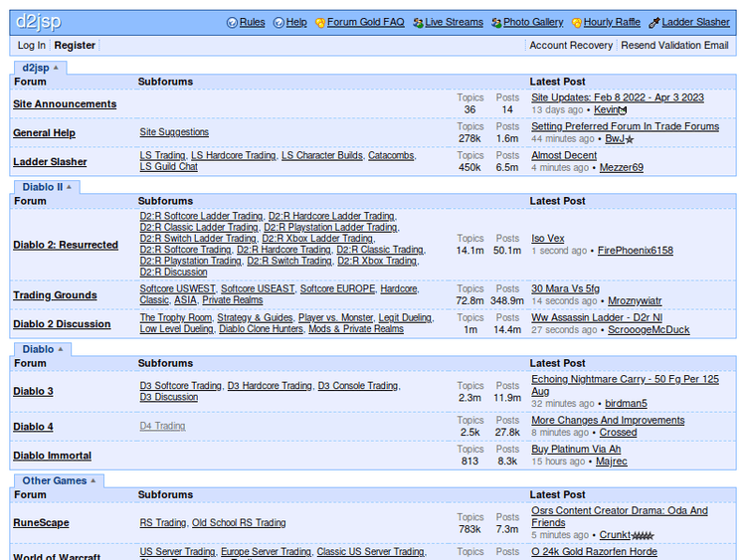Open the Register page
The width and height of the screenshot is (746, 560).
click(75, 46)
